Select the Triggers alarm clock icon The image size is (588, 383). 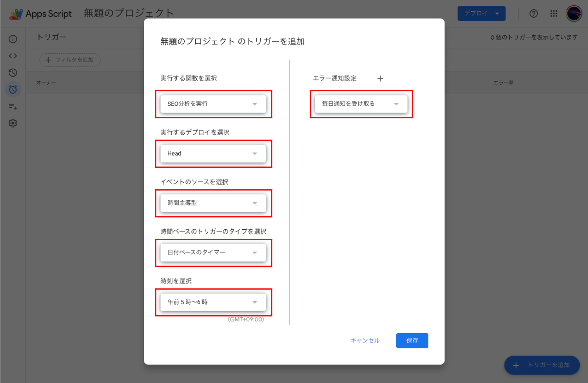click(x=13, y=90)
